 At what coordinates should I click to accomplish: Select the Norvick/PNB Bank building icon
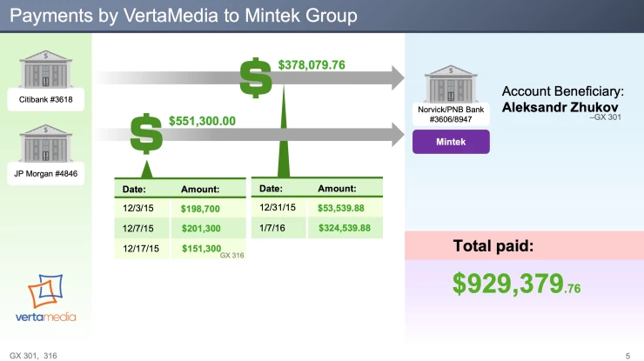[x=449, y=84]
